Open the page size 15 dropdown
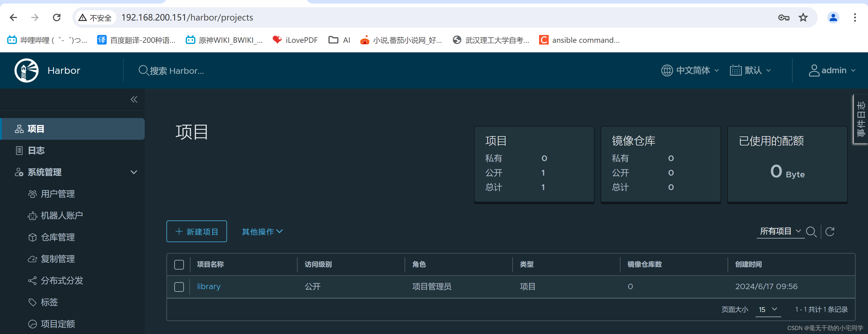868x334 pixels. point(768,309)
